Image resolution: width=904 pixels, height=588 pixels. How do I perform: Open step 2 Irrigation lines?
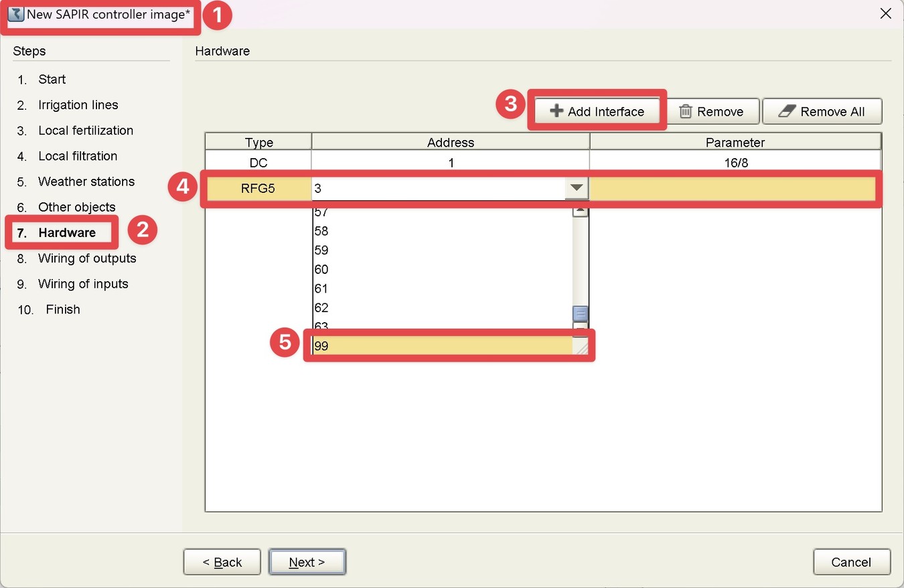click(x=68, y=105)
